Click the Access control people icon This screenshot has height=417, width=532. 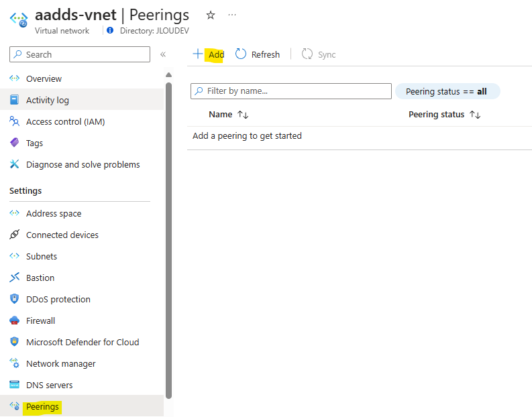14,121
